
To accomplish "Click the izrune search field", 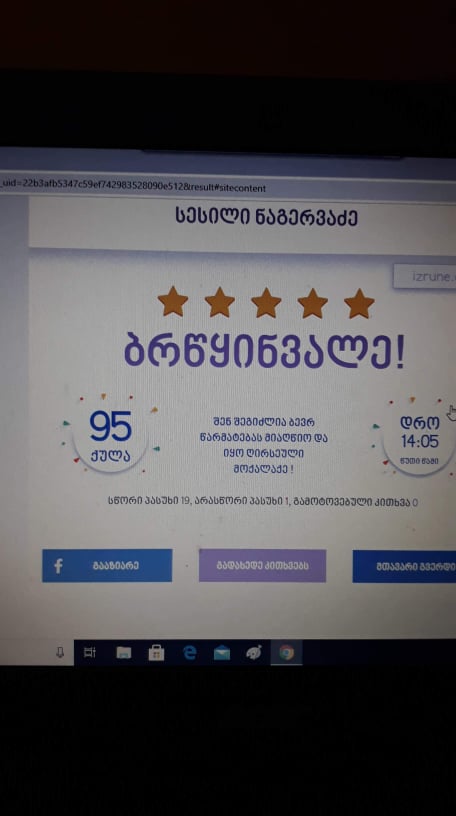I will [425, 276].
